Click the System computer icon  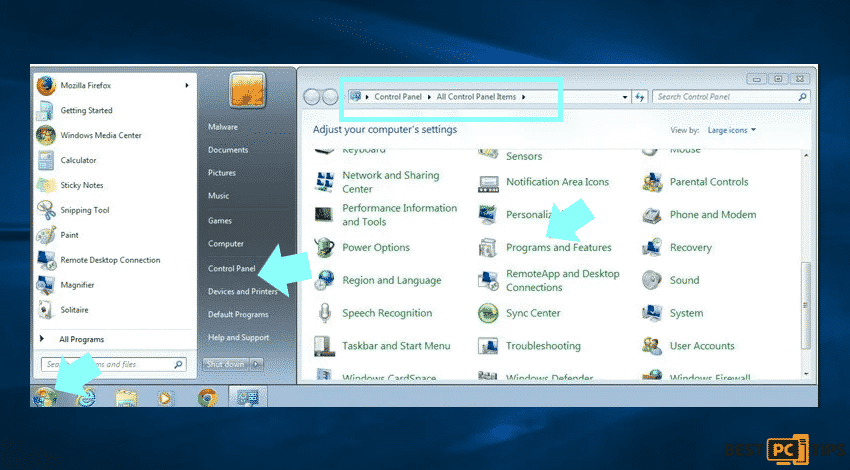point(652,313)
